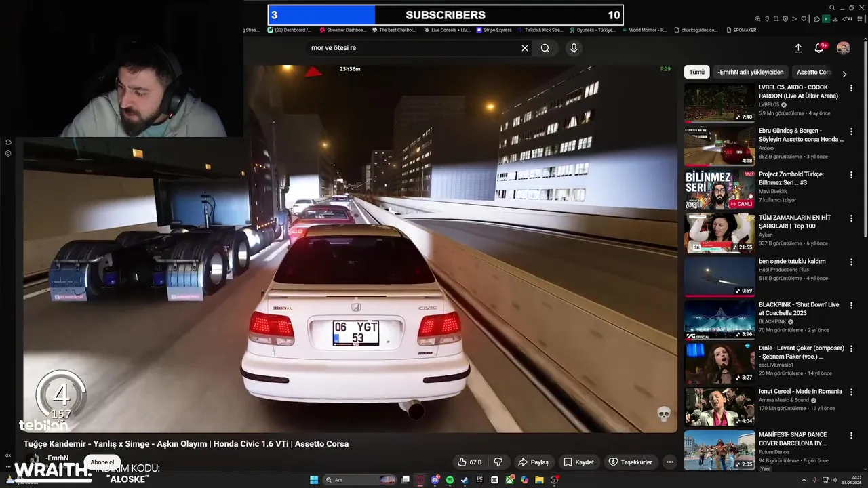The image size is (868, 488).
Task: Add page to bookmarks with heart icon
Action: (x=804, y=19)
